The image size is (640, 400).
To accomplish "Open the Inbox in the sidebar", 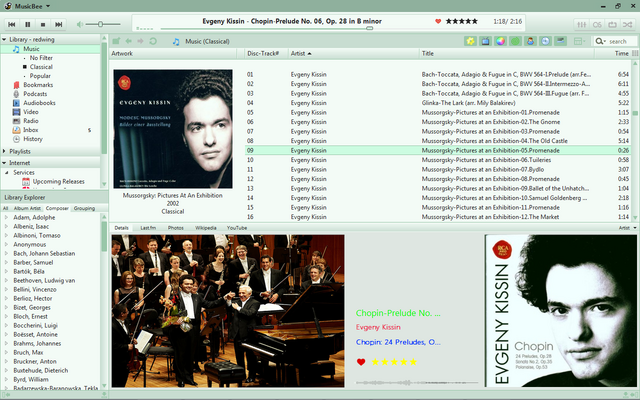I will tap(31, 130).
